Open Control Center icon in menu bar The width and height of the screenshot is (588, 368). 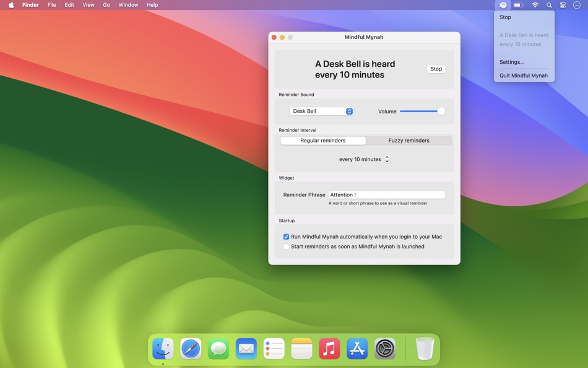pyautogui.click(x=563, y=5)
